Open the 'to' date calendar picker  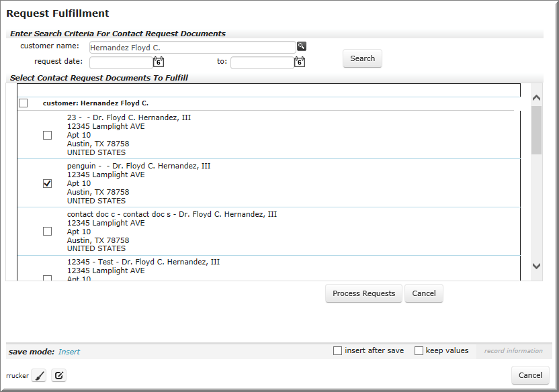300,62
